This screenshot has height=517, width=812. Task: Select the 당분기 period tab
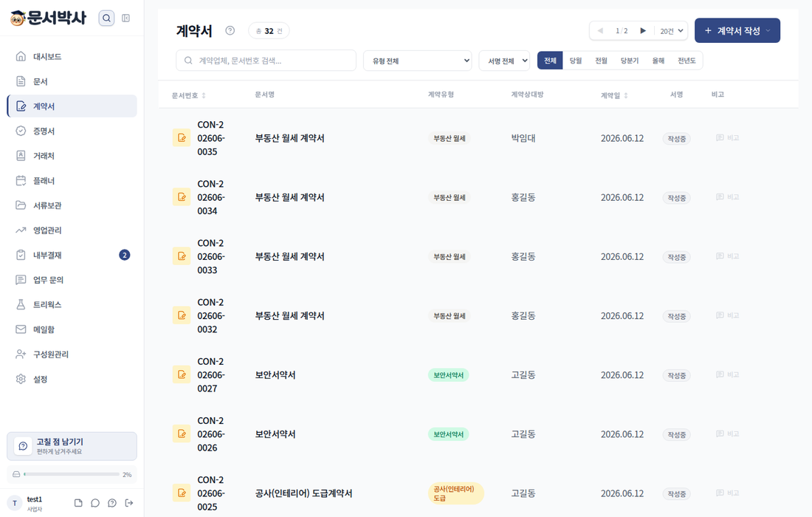630,61
